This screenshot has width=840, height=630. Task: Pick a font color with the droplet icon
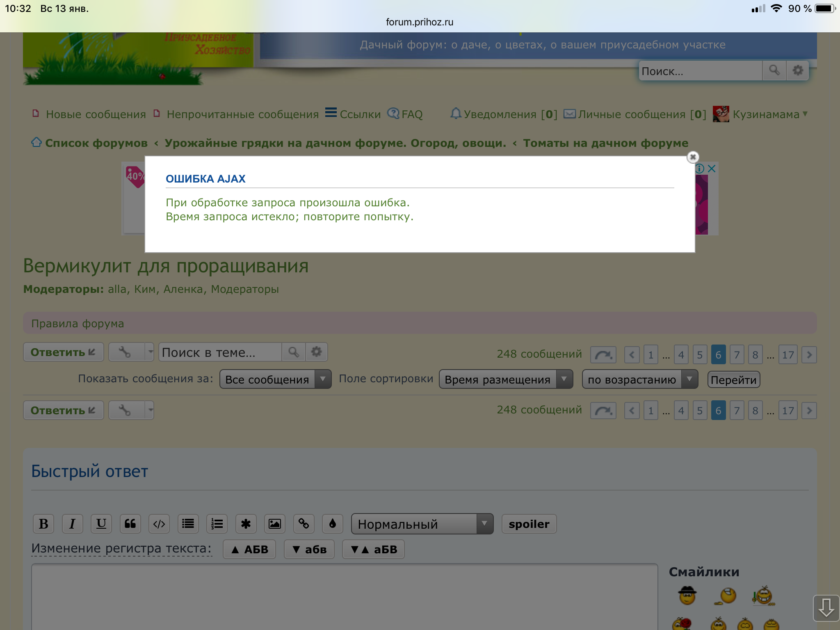click(x=332, y=524)
